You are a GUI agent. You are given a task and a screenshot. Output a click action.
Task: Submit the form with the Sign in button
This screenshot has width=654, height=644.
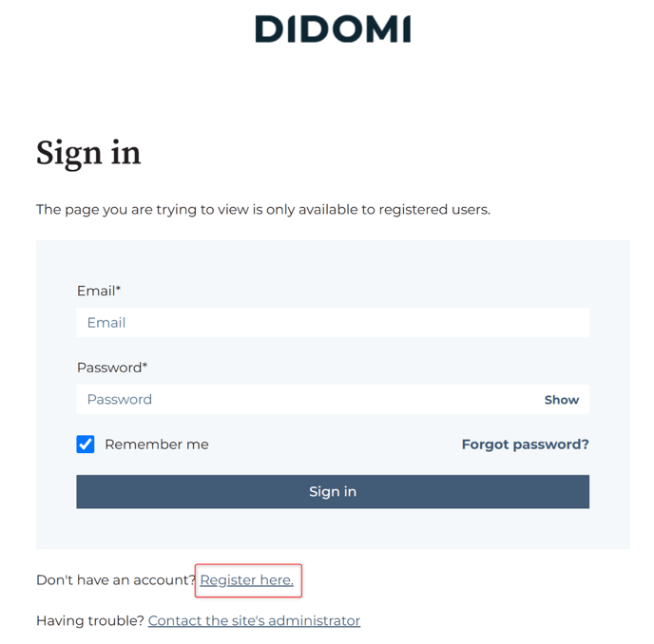[x=333, y=491]
